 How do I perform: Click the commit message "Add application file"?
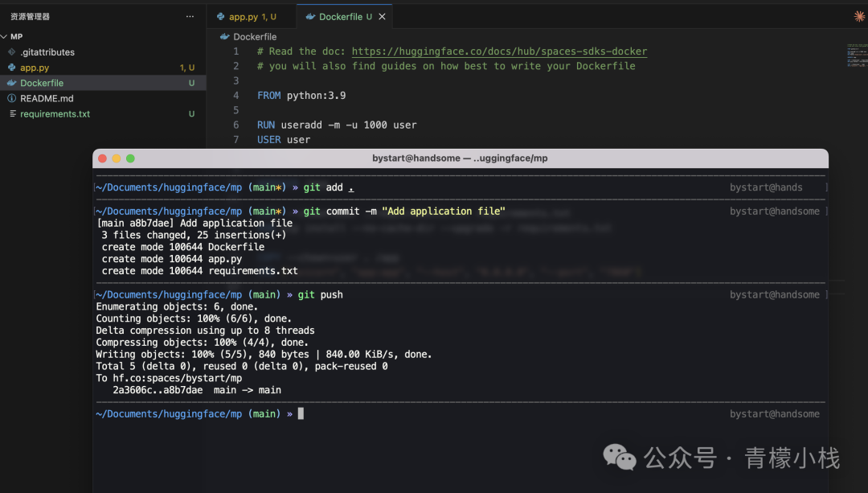[x=444, y=212]
